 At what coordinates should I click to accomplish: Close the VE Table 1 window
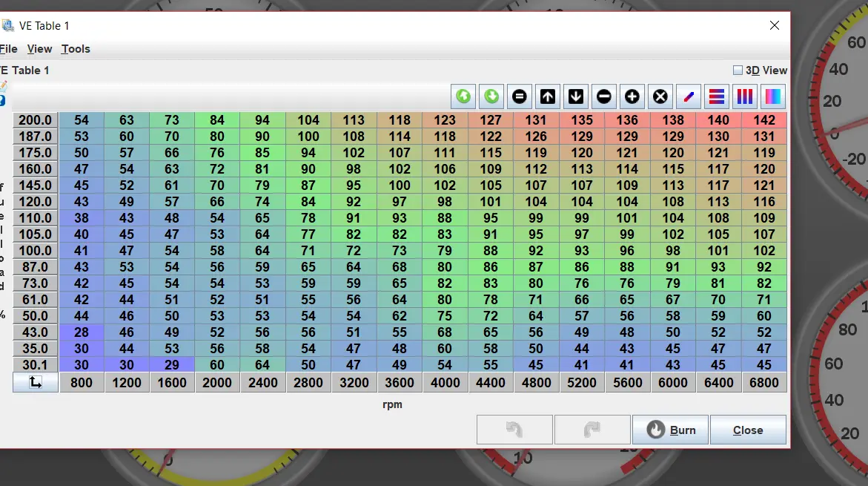point(775,25)
